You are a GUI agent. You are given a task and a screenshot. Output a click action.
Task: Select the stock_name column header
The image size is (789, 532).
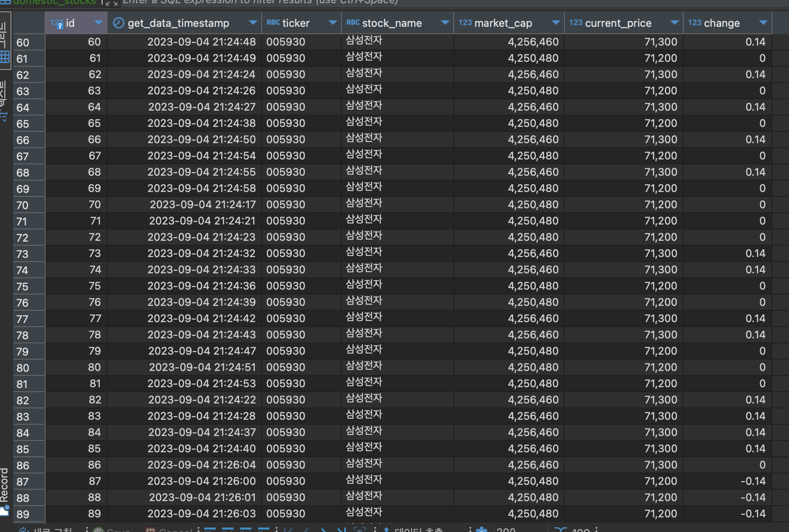pos(391,23)
